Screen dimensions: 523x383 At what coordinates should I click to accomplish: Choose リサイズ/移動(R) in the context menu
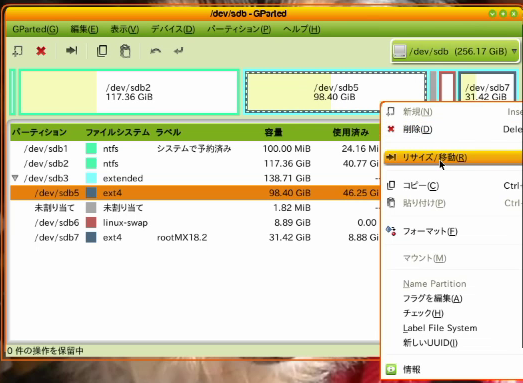[454, 157]
